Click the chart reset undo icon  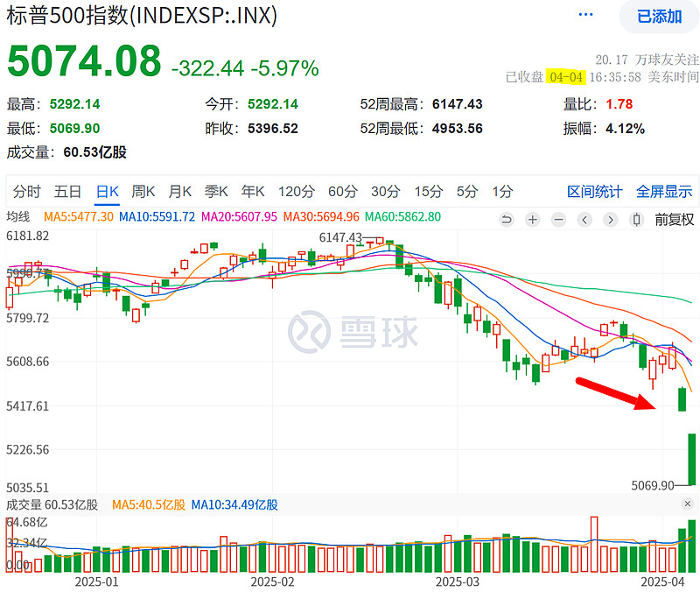coord(507,220)
